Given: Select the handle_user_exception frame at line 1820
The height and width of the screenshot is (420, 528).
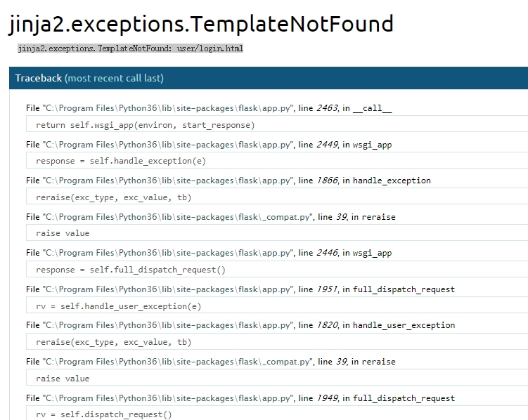Looking at the screenshot, I should [x=240, y=325].
